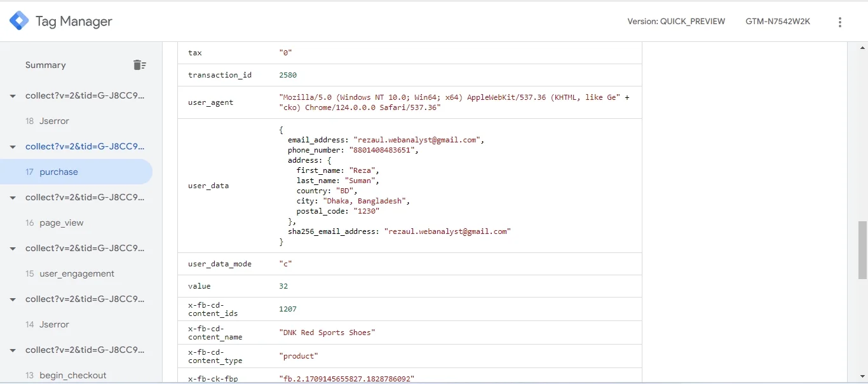This screenshot has width=868, height=384.
Task: Click the page vertical scrollbar thumb
Action: pos(862,250)
